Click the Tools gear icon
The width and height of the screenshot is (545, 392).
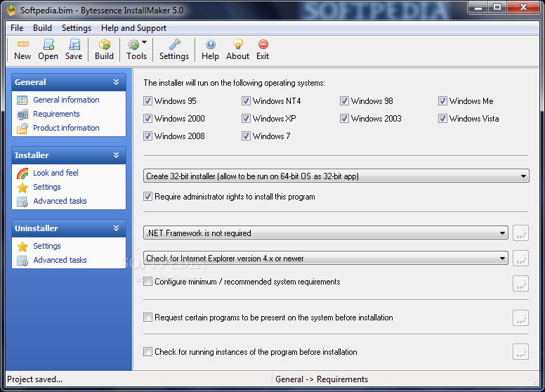[133, 44]
